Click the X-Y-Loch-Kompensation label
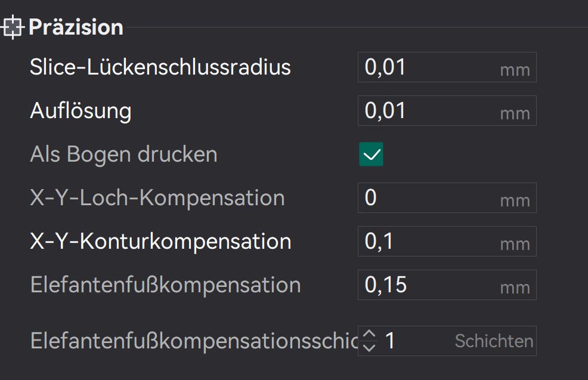This screenshot has width=588, height=380. (x=157, y=198)
